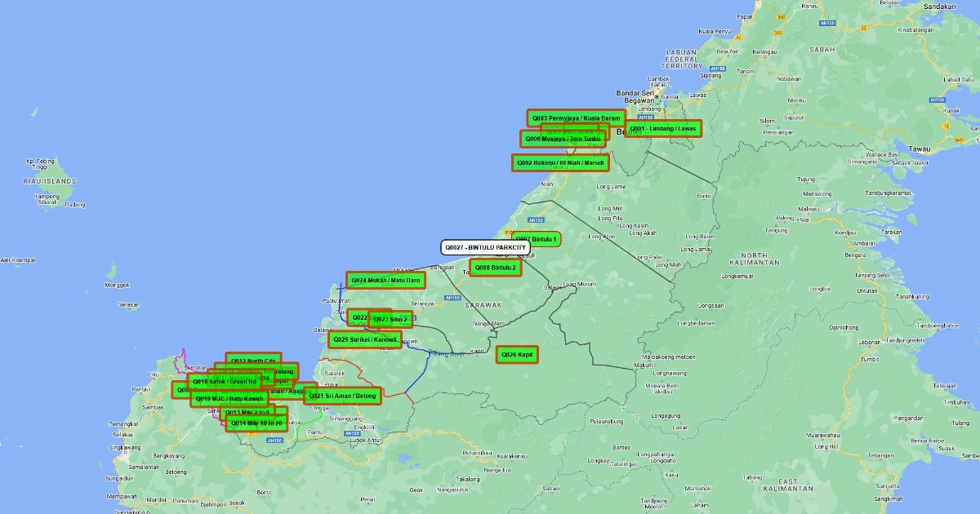Click the Q002 Bekenu / Bt Niah / Marudi label
The height and width of the screenshot is (514, 980).
tap(560, 163)
